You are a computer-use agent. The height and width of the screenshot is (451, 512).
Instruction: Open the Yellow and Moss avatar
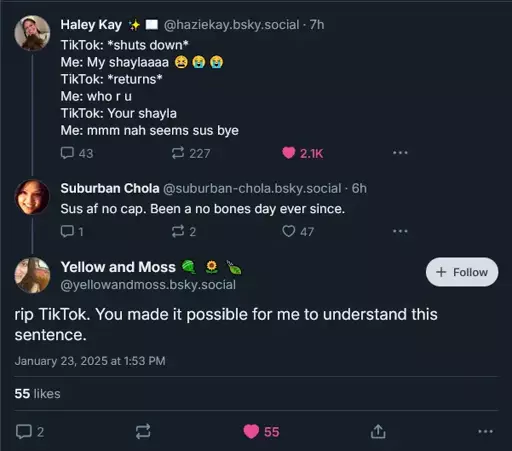pos(32,275)
